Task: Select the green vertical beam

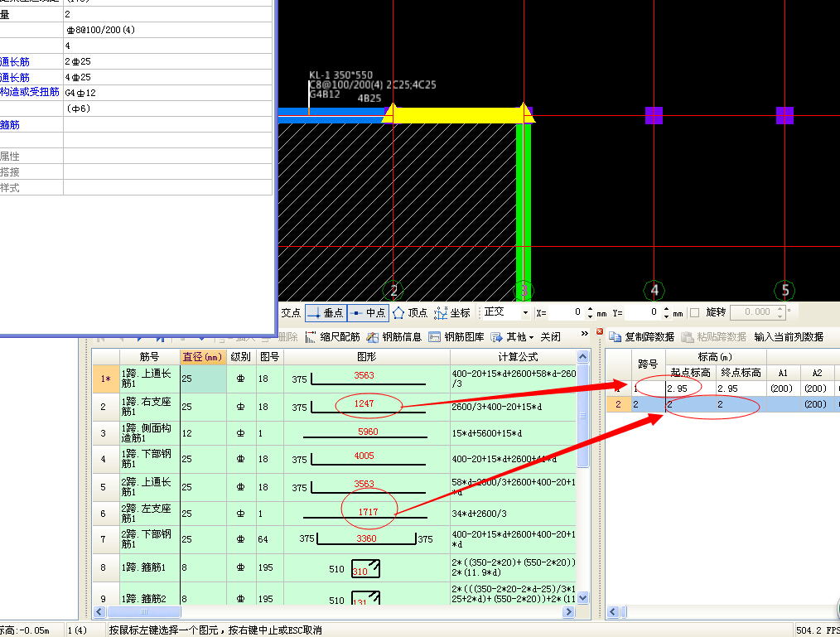Action: coord(524,211)
